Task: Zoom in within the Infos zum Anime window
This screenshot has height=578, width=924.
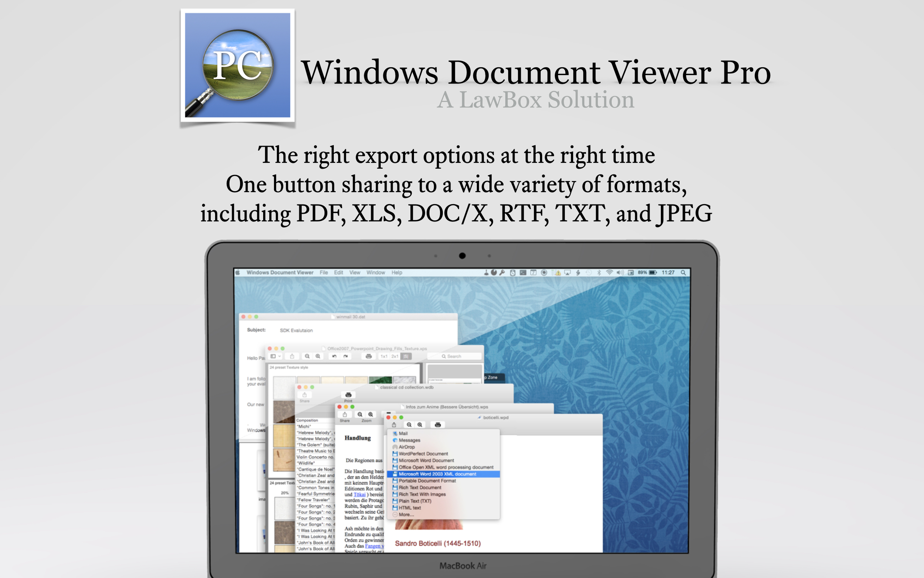Action: (x=370, y=415)
